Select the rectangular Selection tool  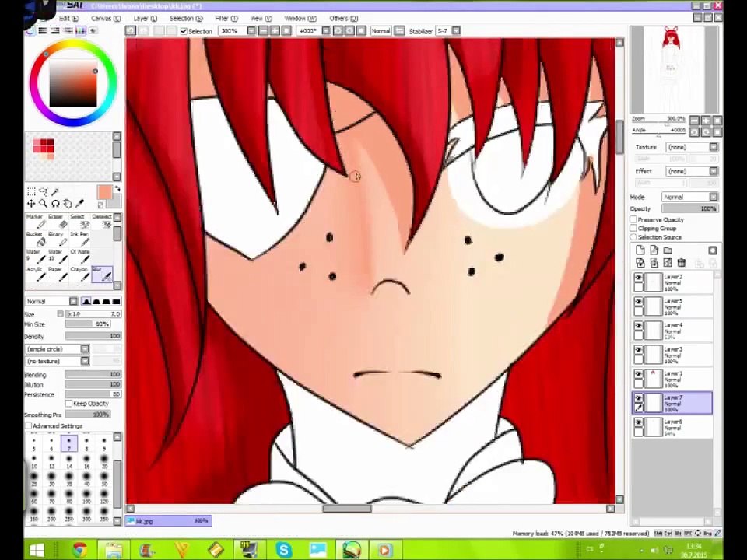(x=31, y=192)
